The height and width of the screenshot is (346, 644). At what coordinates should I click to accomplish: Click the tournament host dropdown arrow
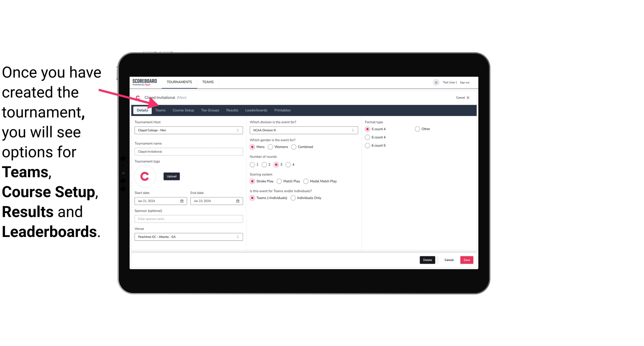[x=238, y=130]
